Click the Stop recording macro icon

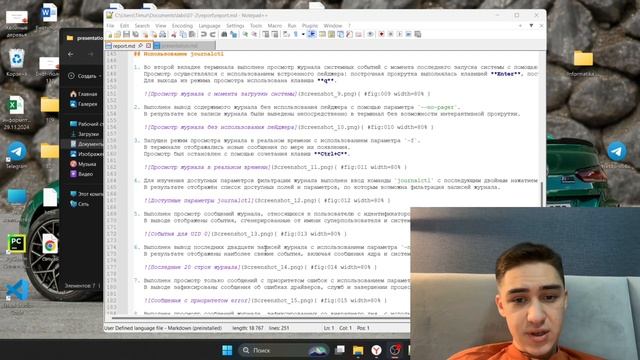pyautogui.click(x=391, y=34)
